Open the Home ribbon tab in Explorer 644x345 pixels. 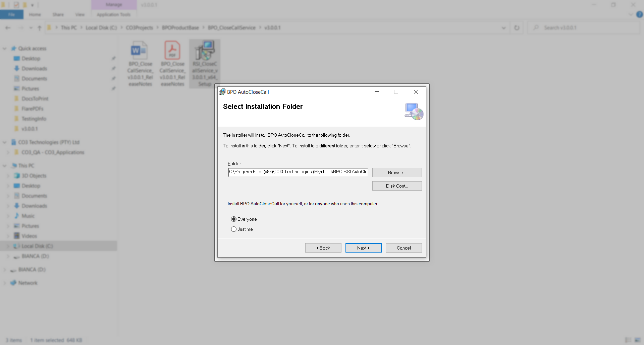coord(35,14)
